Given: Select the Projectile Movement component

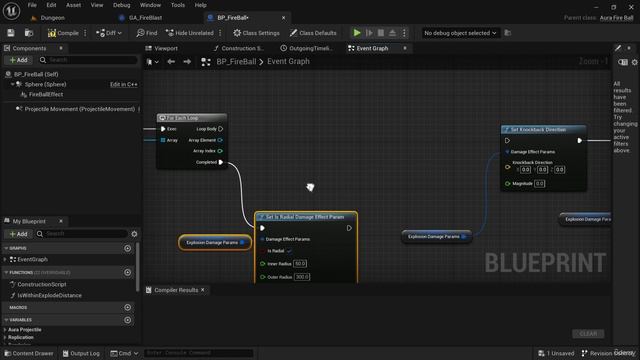Looking at the screenshot, I should point(80,109).
